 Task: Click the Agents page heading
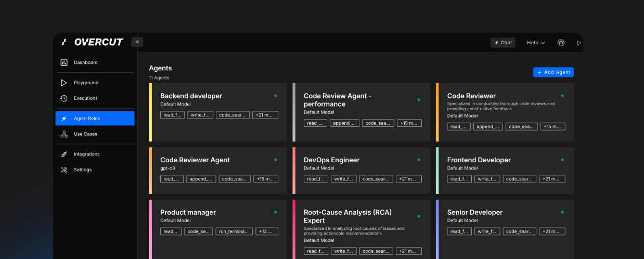click(x=160, y=68)
